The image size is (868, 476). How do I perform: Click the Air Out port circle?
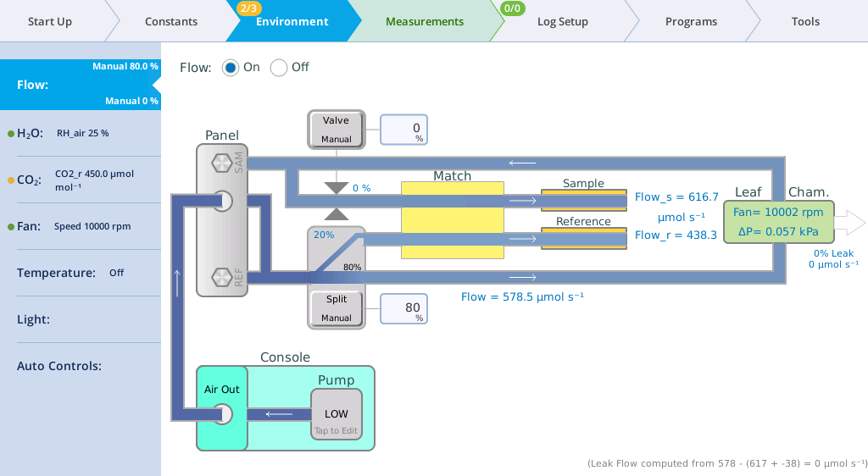[222, 414]
